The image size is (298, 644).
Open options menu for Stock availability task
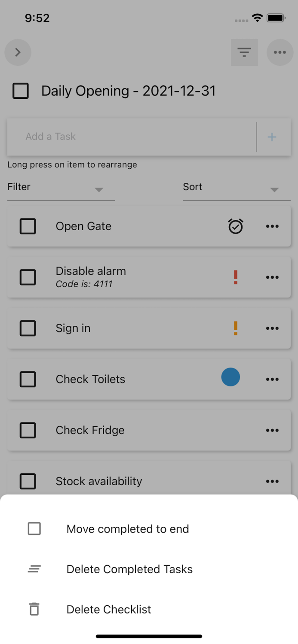[272, 481]
